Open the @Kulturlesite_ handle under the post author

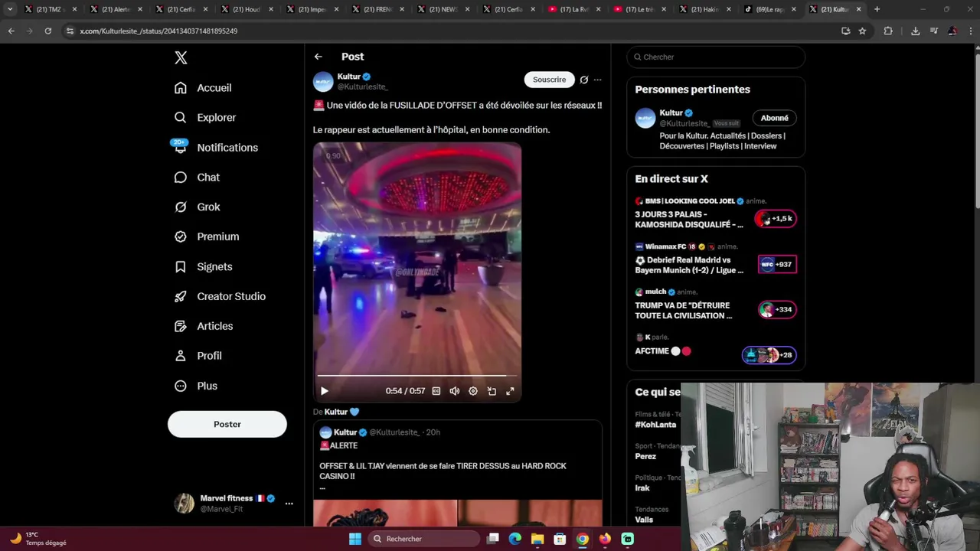pyautogui.click(x=363, y=87)
